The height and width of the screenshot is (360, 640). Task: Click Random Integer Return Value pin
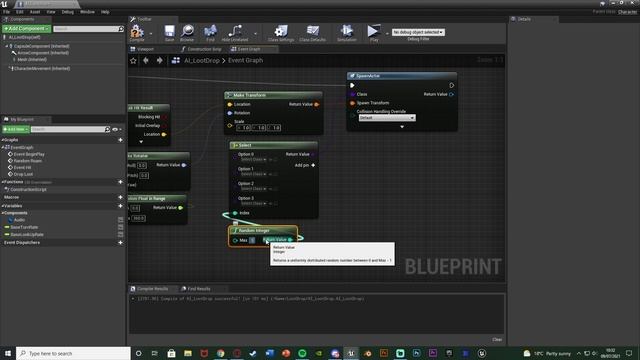(x=290, y=240)
